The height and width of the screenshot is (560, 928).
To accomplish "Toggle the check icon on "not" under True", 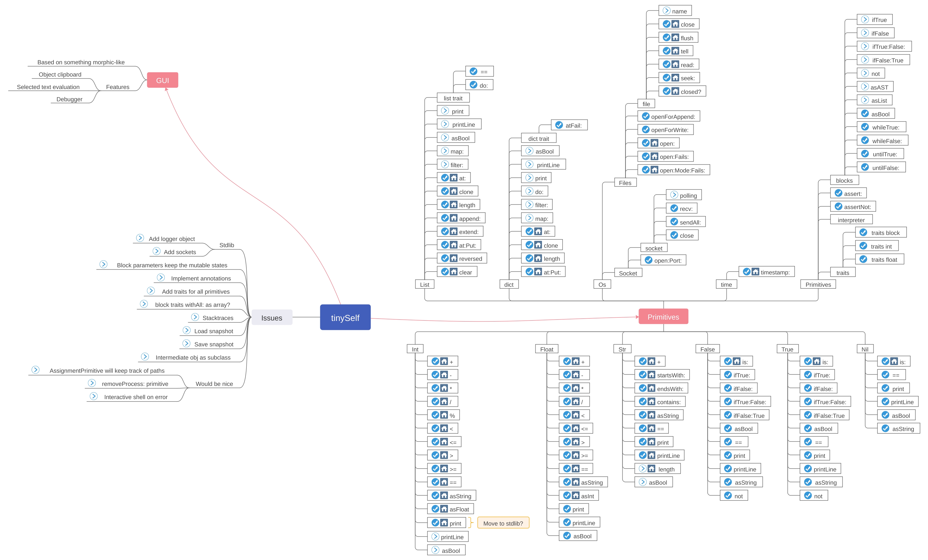I will click(x=807, y=496).
